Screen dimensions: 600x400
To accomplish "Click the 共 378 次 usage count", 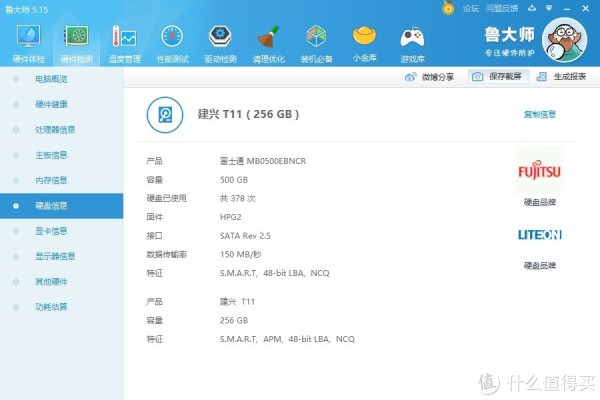I will pos(237,199).
